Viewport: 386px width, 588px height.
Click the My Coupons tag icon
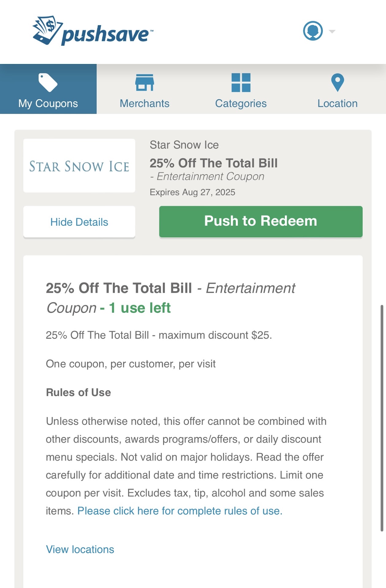tap(48, 82)
